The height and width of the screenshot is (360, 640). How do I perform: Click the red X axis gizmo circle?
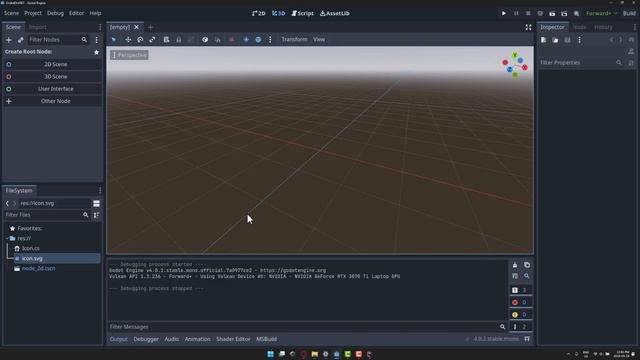[524, 67]
